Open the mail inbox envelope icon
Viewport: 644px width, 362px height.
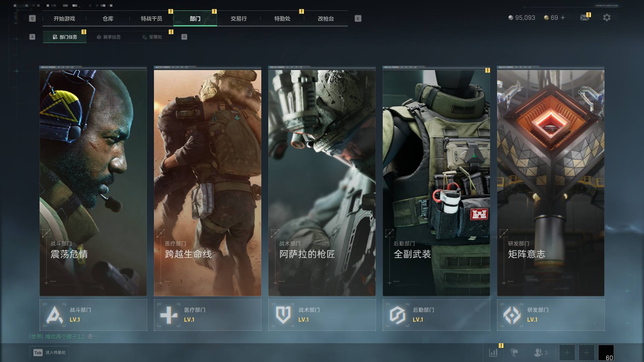tap(585, 17)
